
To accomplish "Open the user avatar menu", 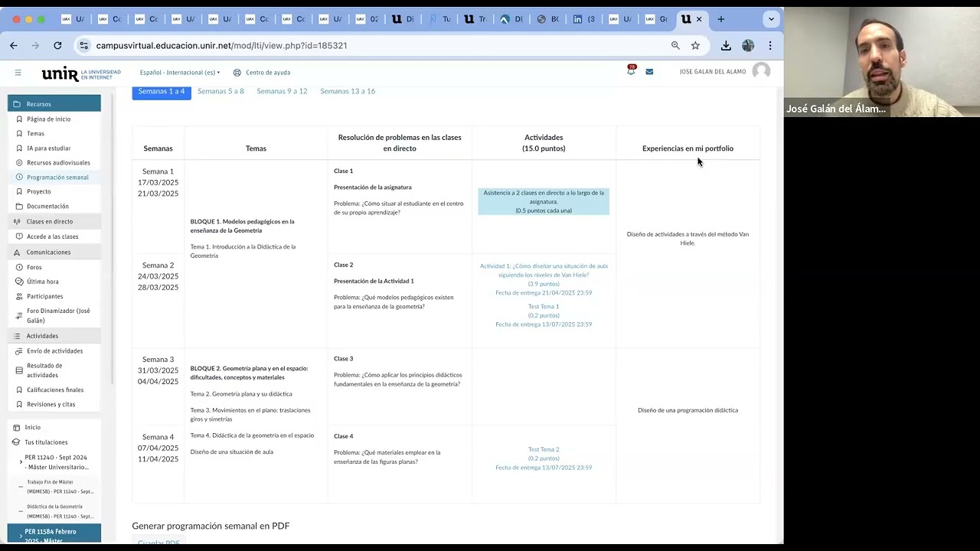I will pyautogui.click(x=761, y=72).
